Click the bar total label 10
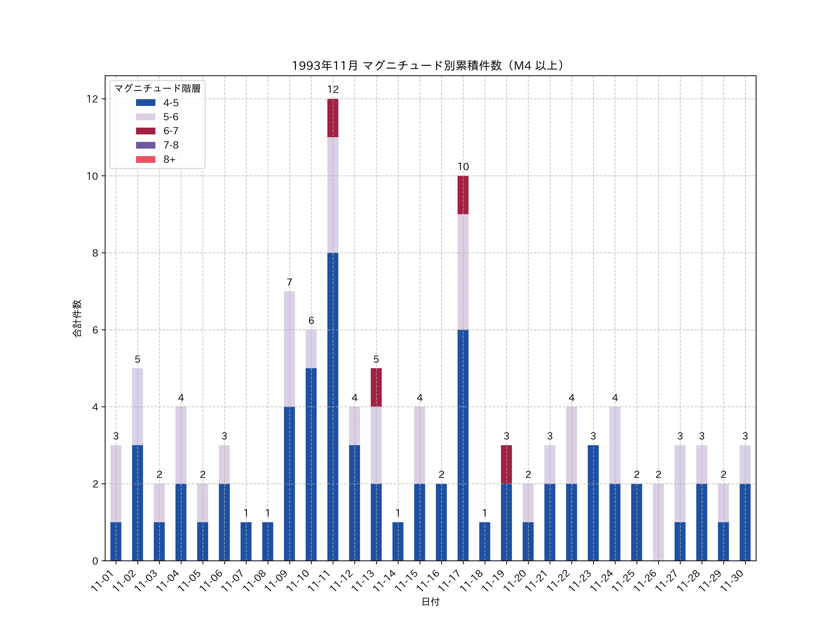 pyautogui.click(x=463, y=167)
